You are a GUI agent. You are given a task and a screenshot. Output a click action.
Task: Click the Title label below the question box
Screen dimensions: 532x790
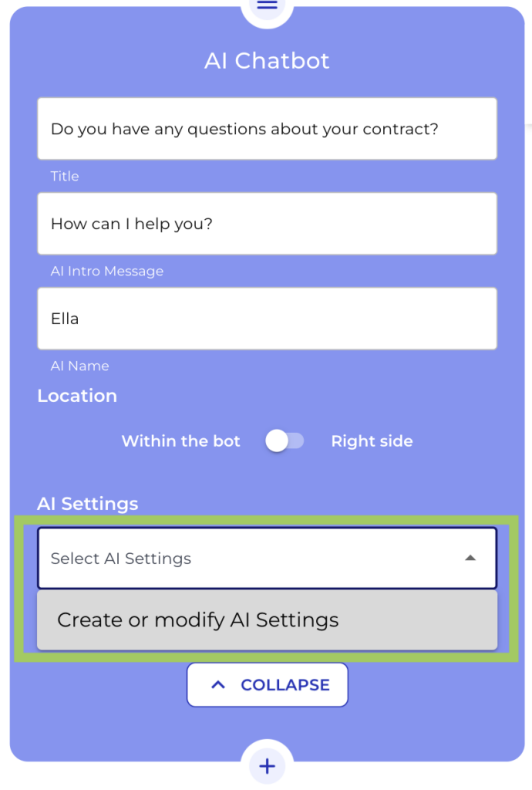click(x=64, y=177)
